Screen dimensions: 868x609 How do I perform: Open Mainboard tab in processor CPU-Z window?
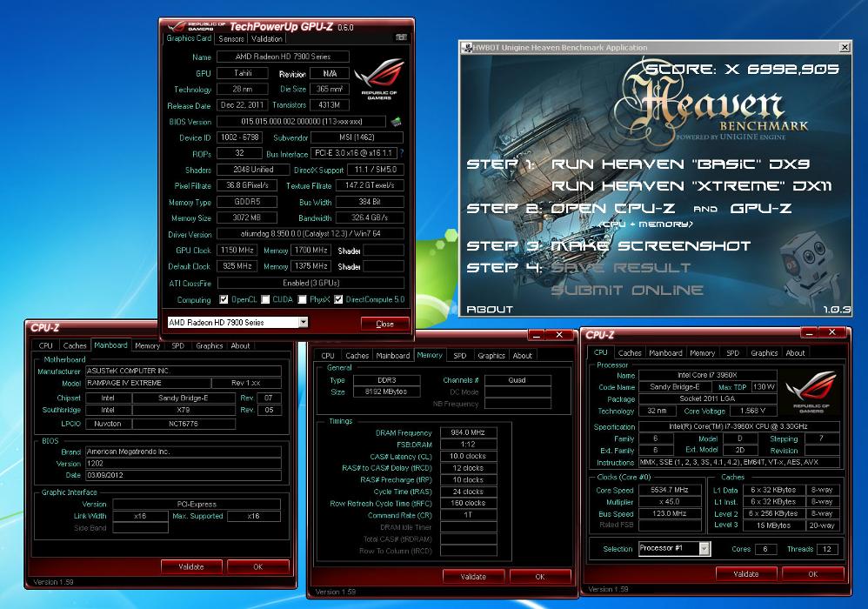tap(665, 352)
